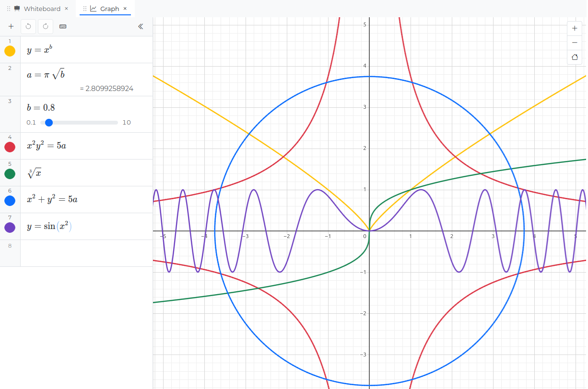This screenshot has width=588, height=389.
Task: Edit slider minimum value 0.1
Action: click(31, 123)
